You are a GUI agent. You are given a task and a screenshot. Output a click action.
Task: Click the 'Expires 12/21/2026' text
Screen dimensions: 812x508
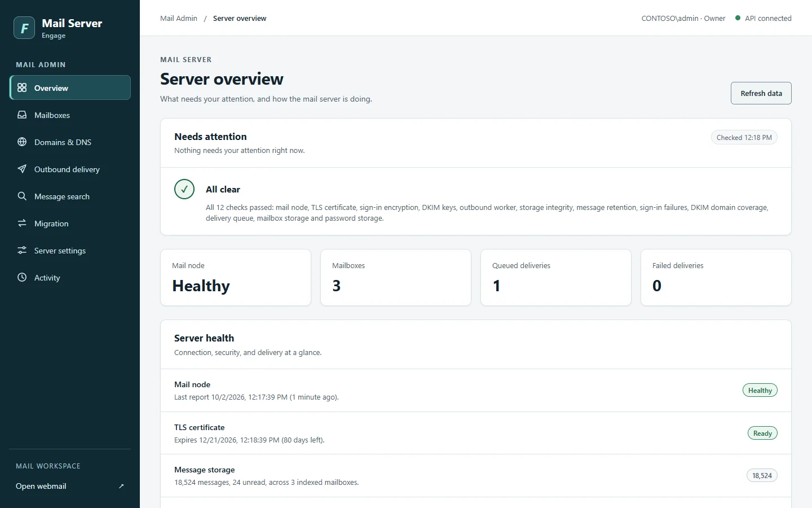coord(249,440)
